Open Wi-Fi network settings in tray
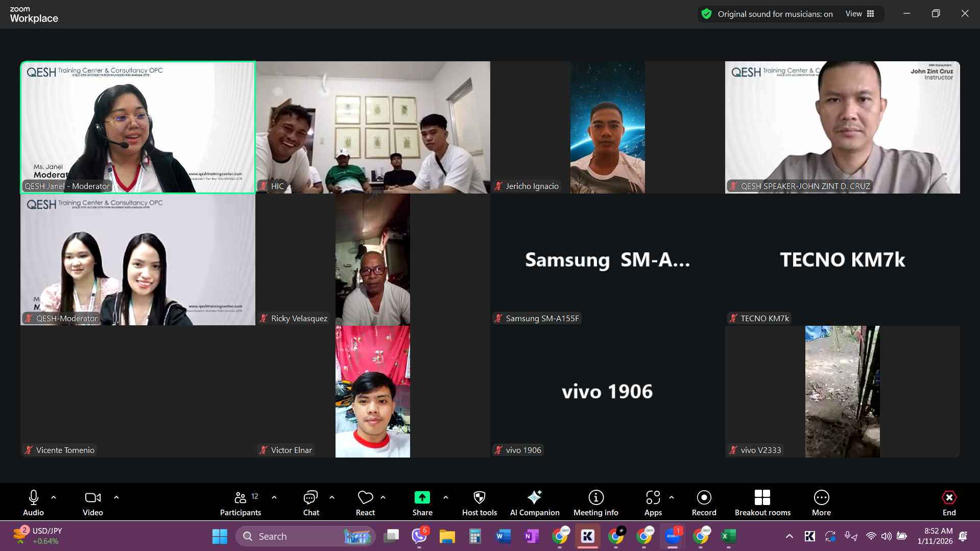The width and height of the screenshot is (980, 551). [x=871, y=536]
